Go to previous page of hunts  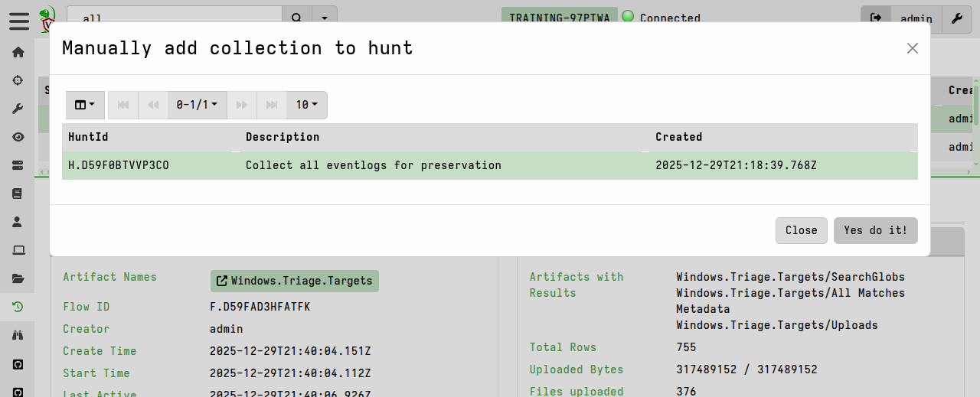tap(153, 105)
